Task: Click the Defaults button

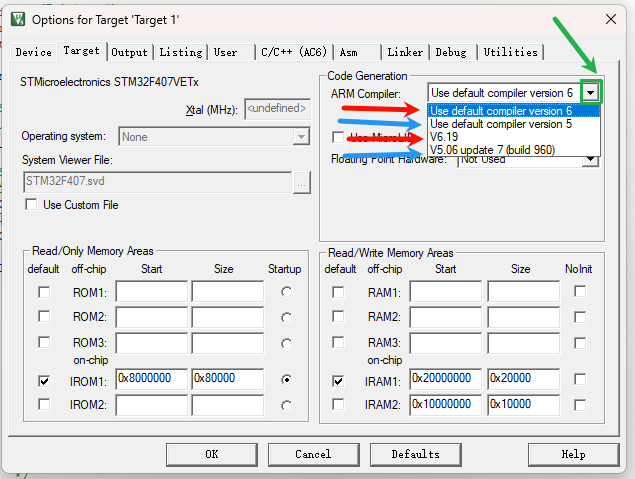Action: tap(415, 454)
